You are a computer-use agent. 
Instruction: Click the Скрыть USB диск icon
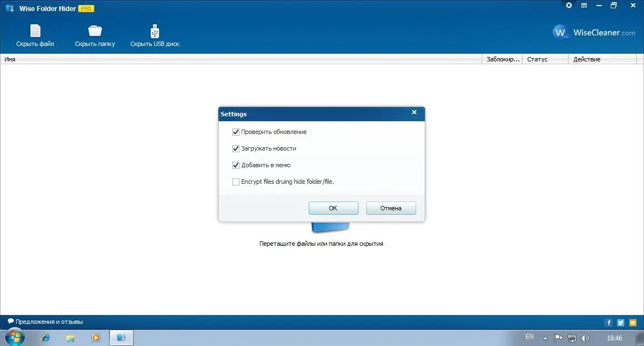pyautogui.click(x=155, y=31)
